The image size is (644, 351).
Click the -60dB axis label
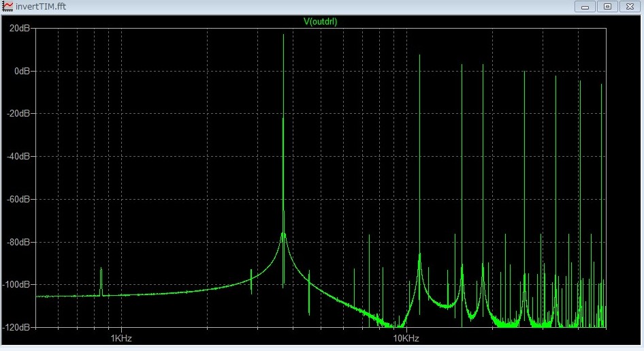(18, 199)
